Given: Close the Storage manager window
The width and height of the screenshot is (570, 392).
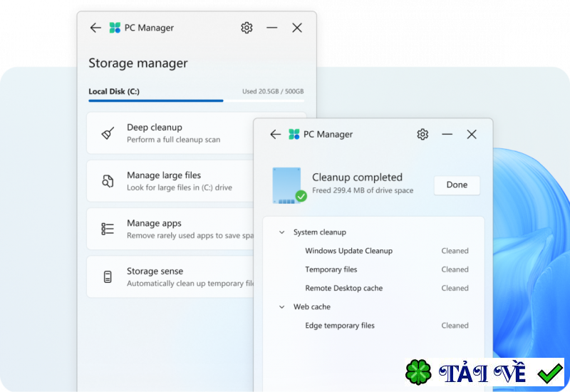Looking at the screenshot, I should click(297, 28).
